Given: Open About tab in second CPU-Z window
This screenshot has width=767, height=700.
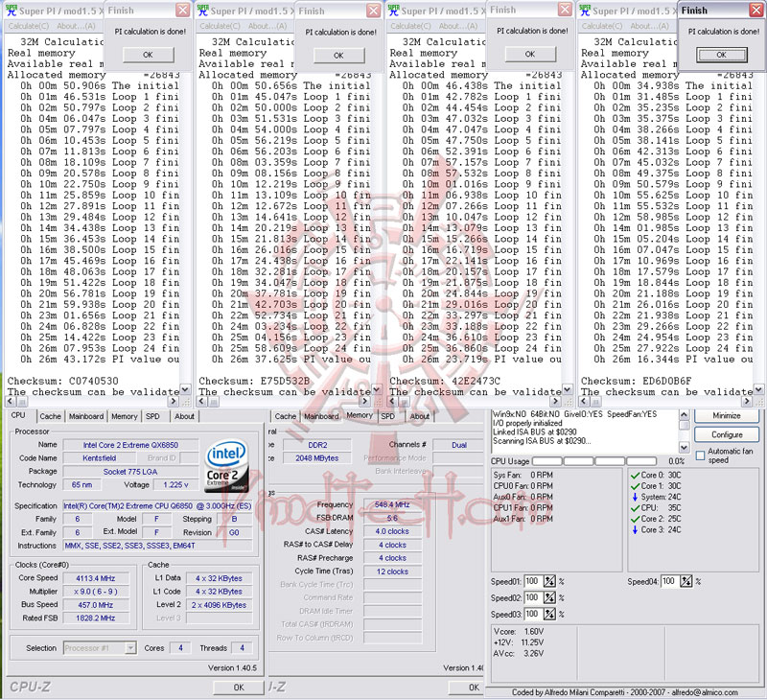Looking at the screenshot, I should tap(420, 416).
